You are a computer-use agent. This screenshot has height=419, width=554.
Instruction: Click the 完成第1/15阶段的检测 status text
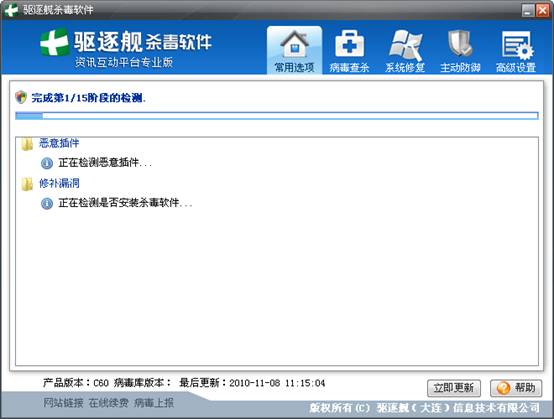pyautogui.click(x=88, y=98)
